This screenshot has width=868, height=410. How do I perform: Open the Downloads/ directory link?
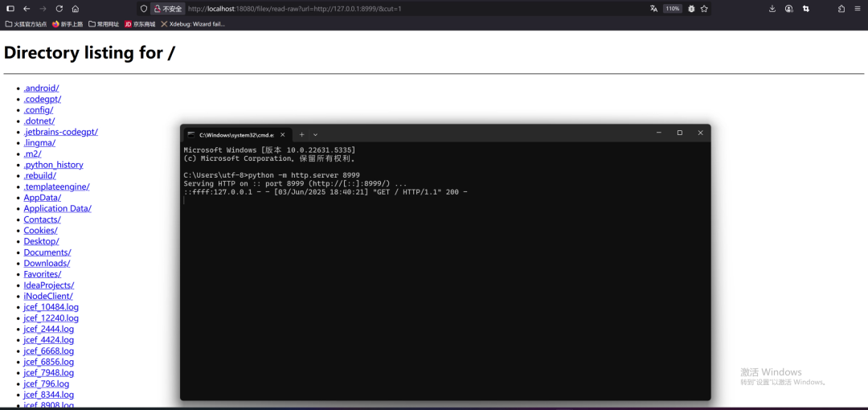(x=47, y=263)
